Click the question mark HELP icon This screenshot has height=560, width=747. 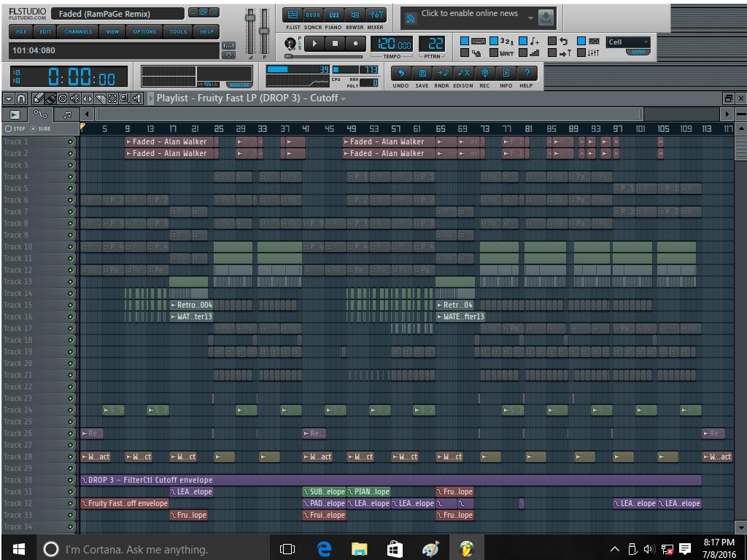(527, 74)
